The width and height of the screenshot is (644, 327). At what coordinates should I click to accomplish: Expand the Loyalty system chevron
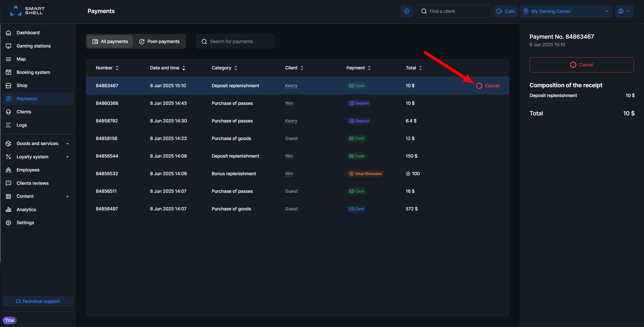pos(67,157)
